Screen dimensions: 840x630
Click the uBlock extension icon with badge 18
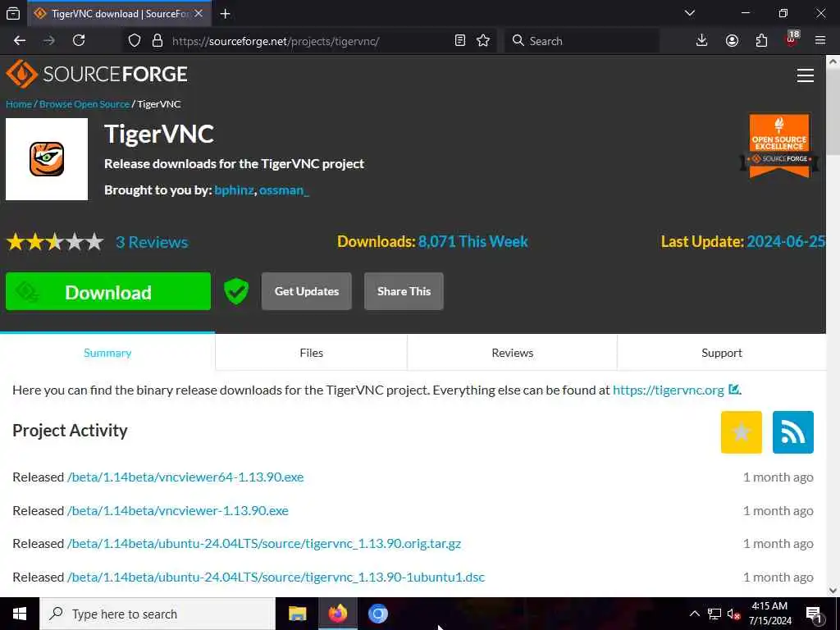792,39
